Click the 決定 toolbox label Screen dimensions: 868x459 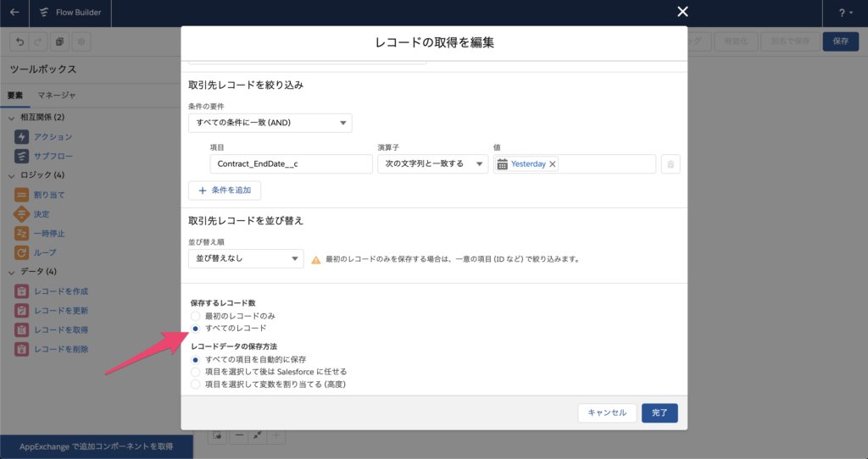[x=42, y=214]
